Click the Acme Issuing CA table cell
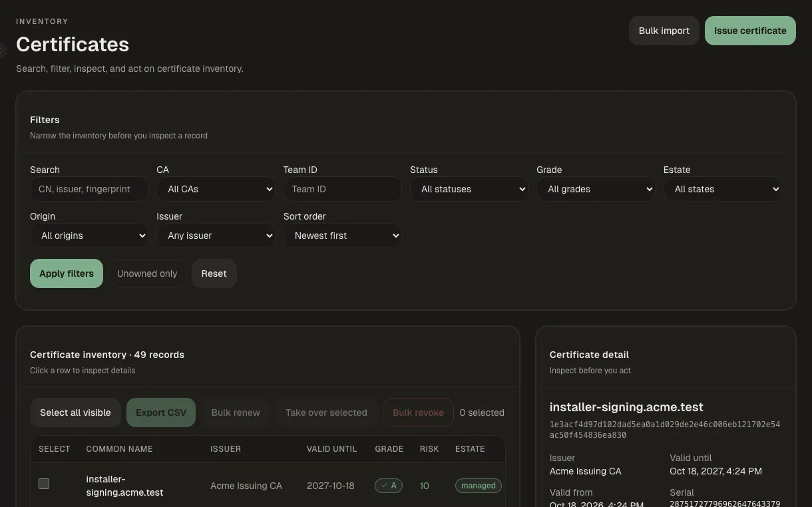 click(246, 486)
